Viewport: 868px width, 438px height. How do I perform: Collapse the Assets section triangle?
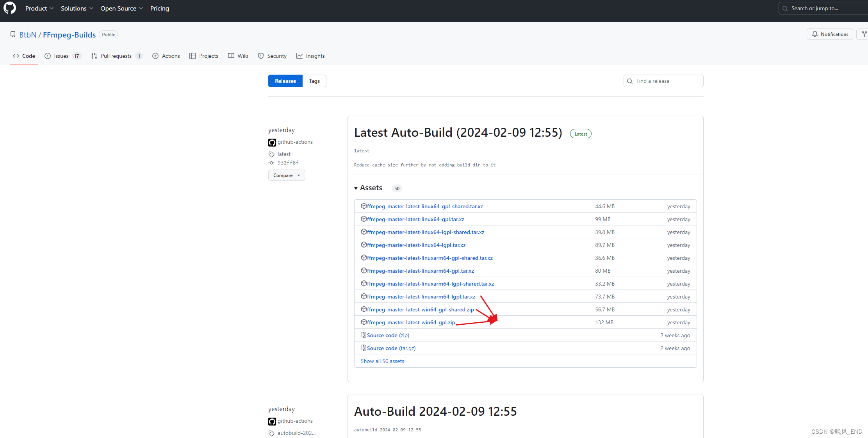pyautogui.click(x=356, y=188)
